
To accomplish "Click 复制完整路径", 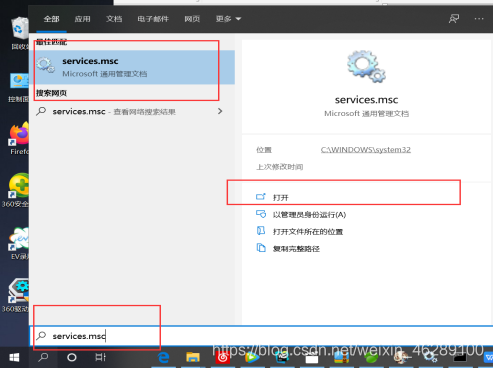I will tap(296, 249).
